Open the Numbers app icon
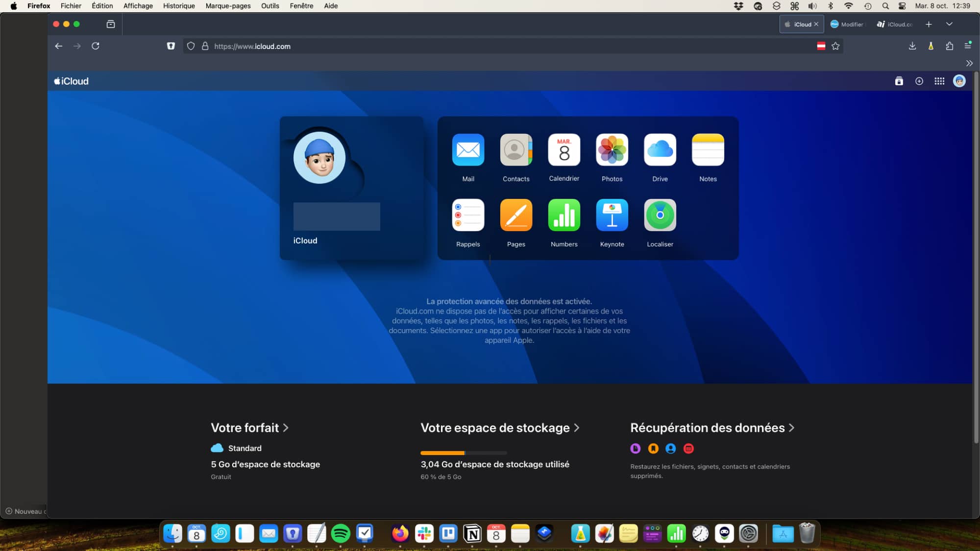The image size is (980, 551). click(x=564, y=215)
